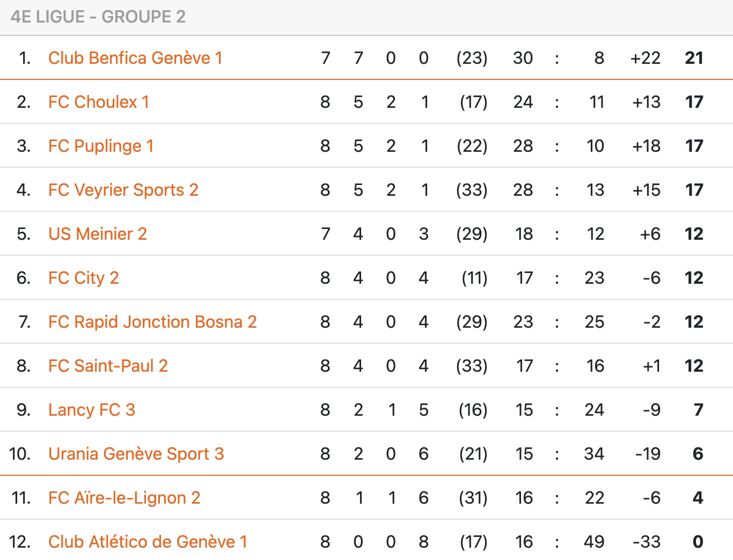Screen dimensions: 733x560
Task: Click the -33 goal difference value
Action: [647, 542]
